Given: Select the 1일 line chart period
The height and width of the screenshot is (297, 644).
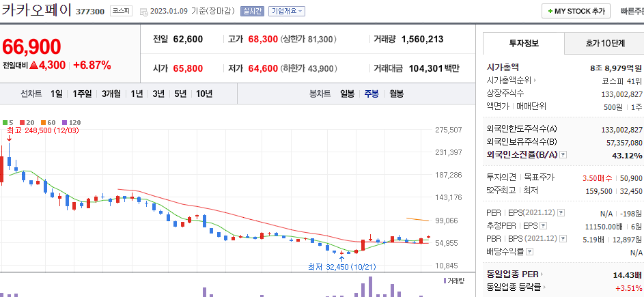Looking at the screenshot, I should 57,94.
